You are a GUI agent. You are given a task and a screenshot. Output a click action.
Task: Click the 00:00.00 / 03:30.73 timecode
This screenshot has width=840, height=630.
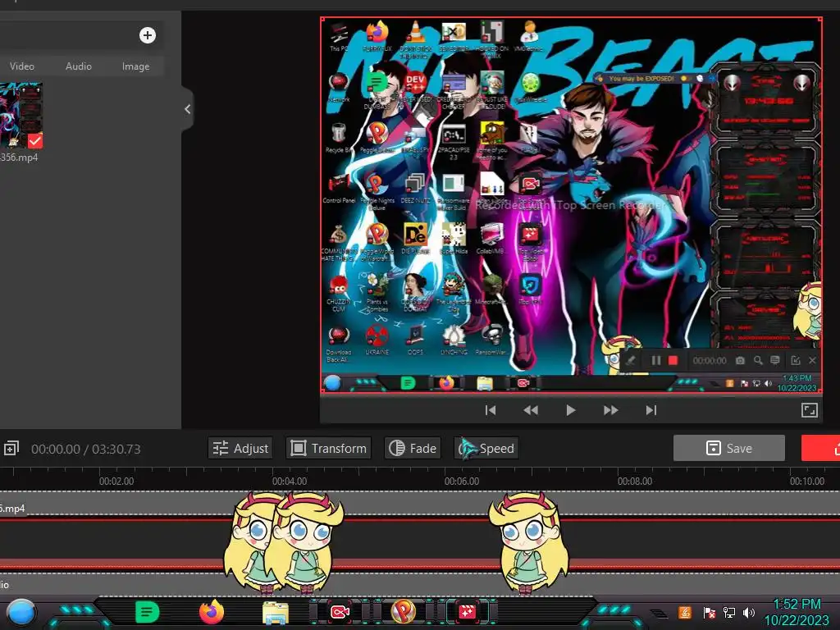coord(85,449)
